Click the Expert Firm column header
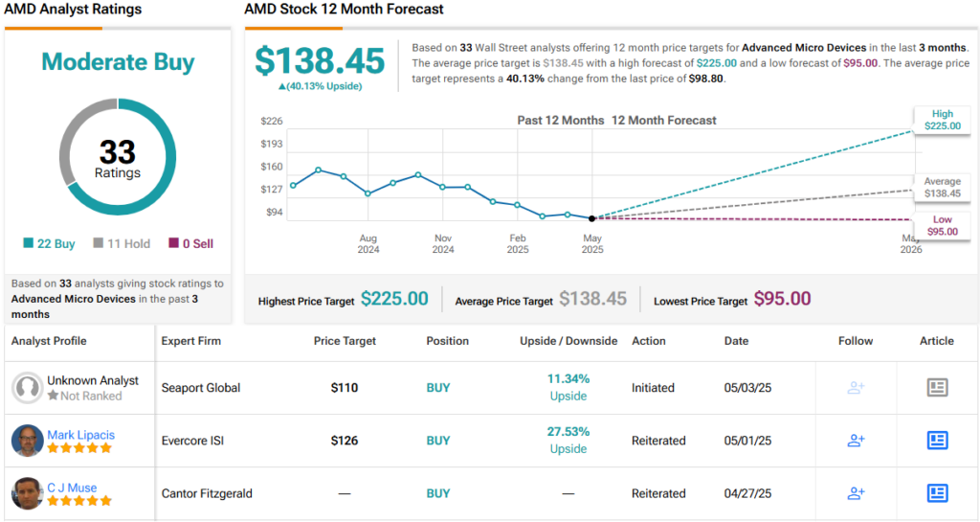 pos(190,341)
